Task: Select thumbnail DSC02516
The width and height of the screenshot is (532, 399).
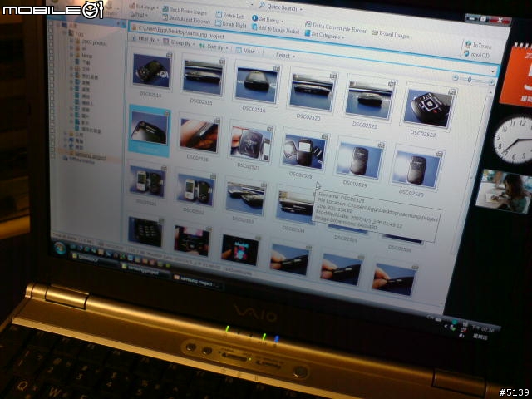Action: click(256, 85)
